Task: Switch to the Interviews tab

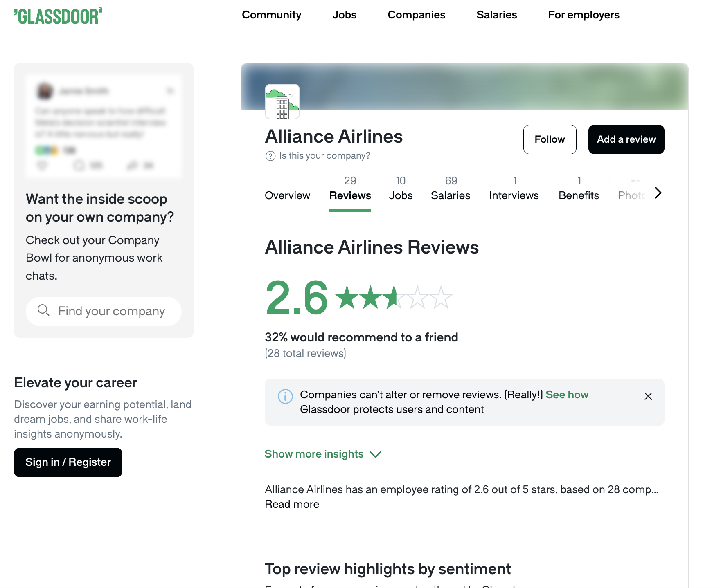Action: [514, 189]
